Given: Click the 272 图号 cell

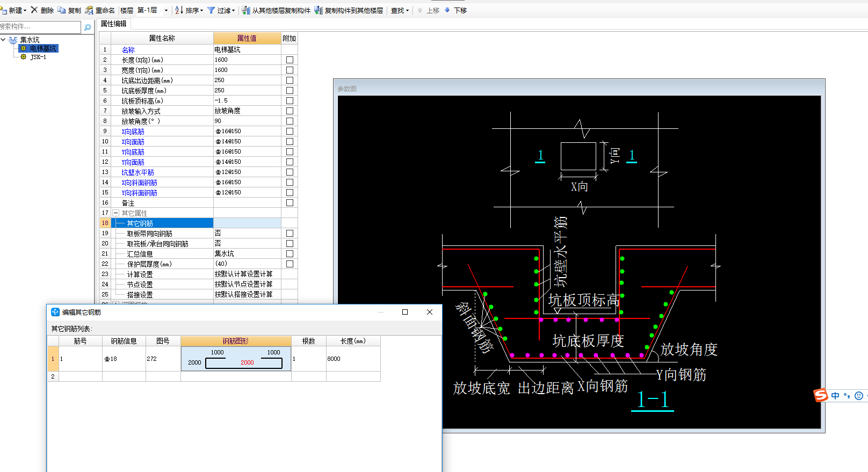Looking at the screenshot, I should coord(163,359).
